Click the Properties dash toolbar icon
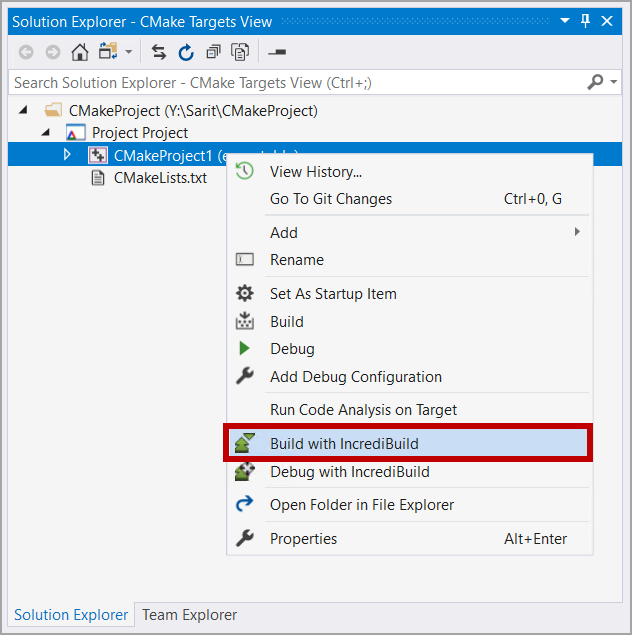Image resolution: width=632 pixels, height=635 pixels. point(278,53)
